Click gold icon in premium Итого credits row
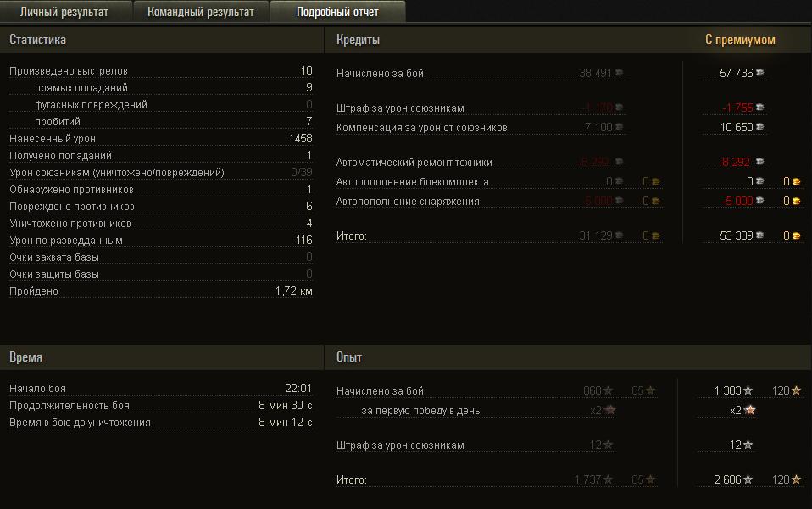812x509 pixels. pos(796,236)
